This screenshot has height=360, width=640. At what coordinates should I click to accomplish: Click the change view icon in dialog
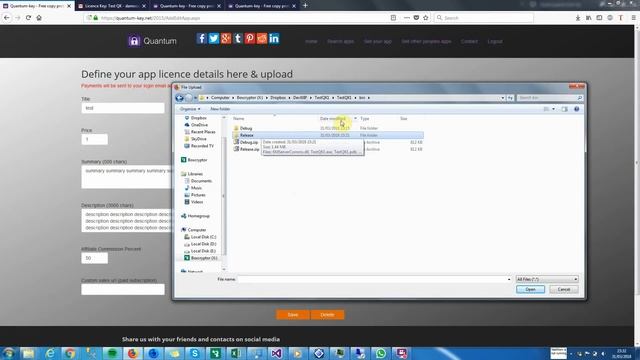tap(546, 109)
